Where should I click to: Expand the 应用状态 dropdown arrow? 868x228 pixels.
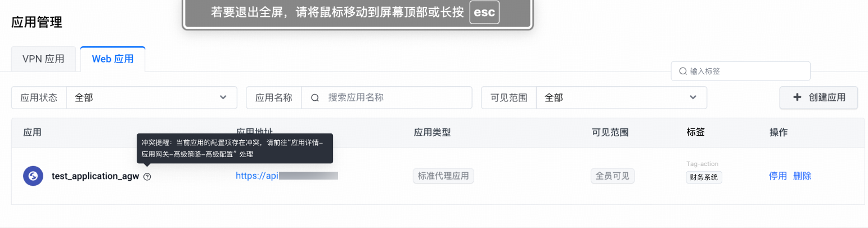(x=223, y=97)
